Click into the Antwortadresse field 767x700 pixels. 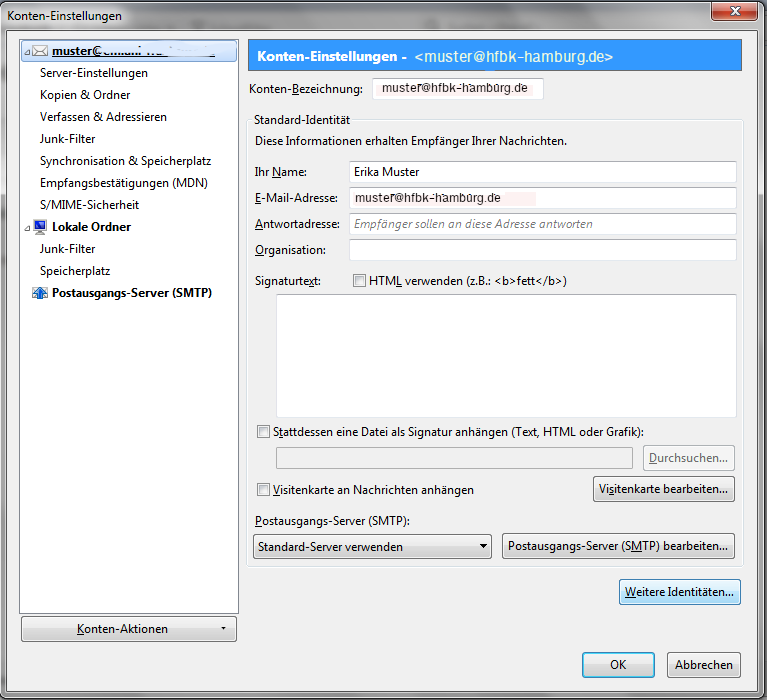[x=542, y=224]
